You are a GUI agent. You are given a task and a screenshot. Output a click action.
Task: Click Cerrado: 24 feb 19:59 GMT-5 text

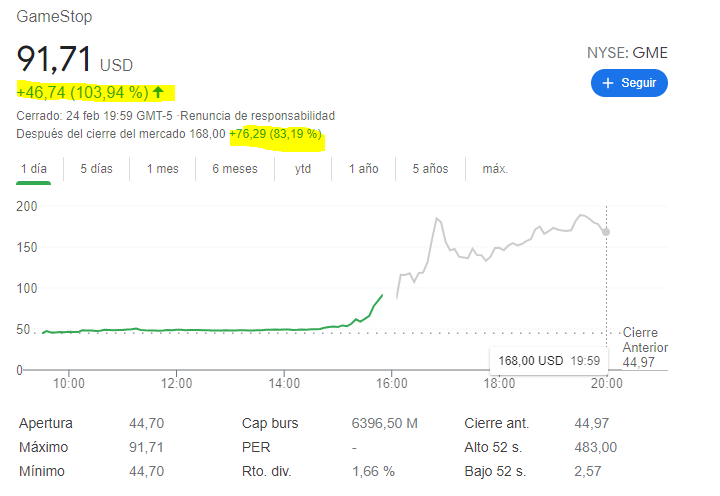tap(94, 116)
